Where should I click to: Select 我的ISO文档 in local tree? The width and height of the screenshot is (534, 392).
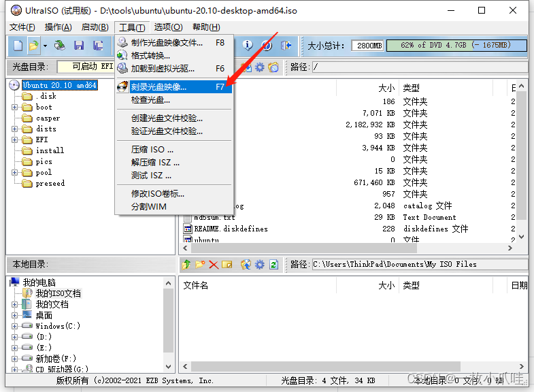pyautogui.click(x=59, y=293)
